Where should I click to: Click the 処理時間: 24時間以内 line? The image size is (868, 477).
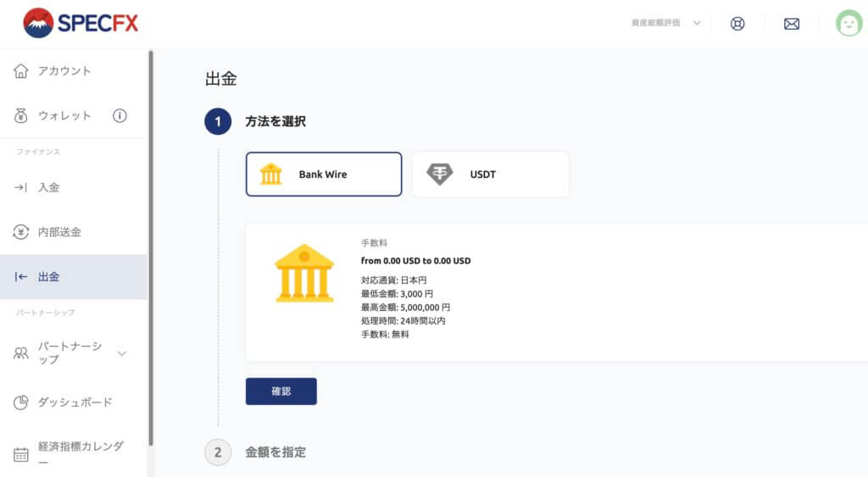(403, 321)
